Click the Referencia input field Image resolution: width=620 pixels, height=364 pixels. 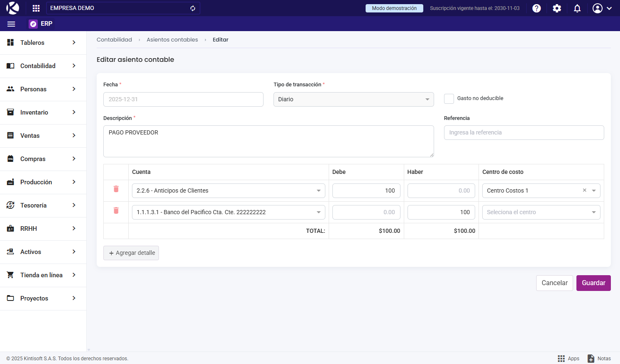coord(524,133)
